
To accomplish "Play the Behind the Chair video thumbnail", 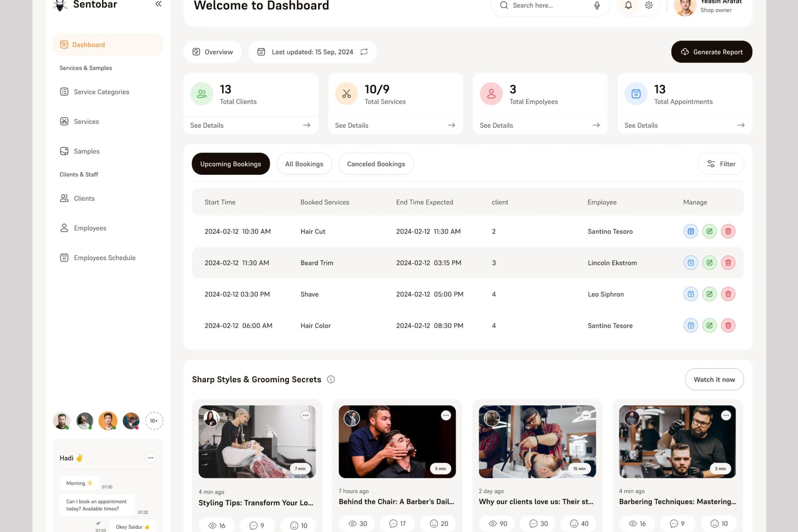I will pyautogui.click(x=397, y=442).
